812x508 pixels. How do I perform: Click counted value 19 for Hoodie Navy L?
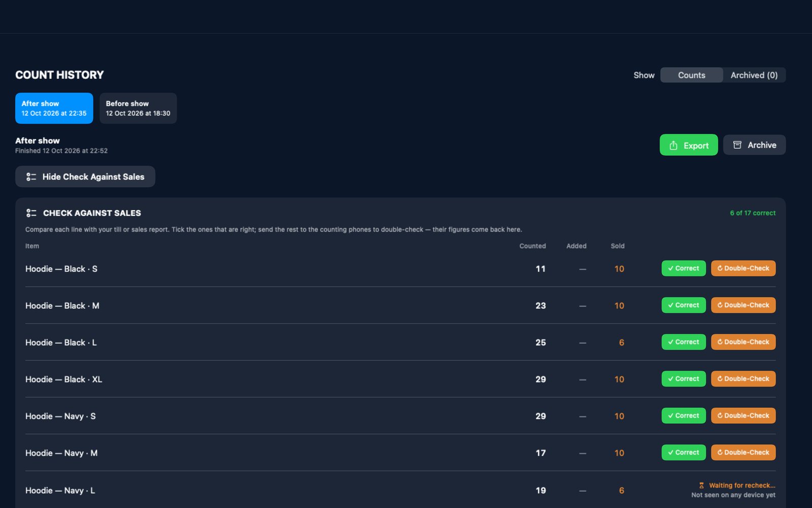[540, 491]
